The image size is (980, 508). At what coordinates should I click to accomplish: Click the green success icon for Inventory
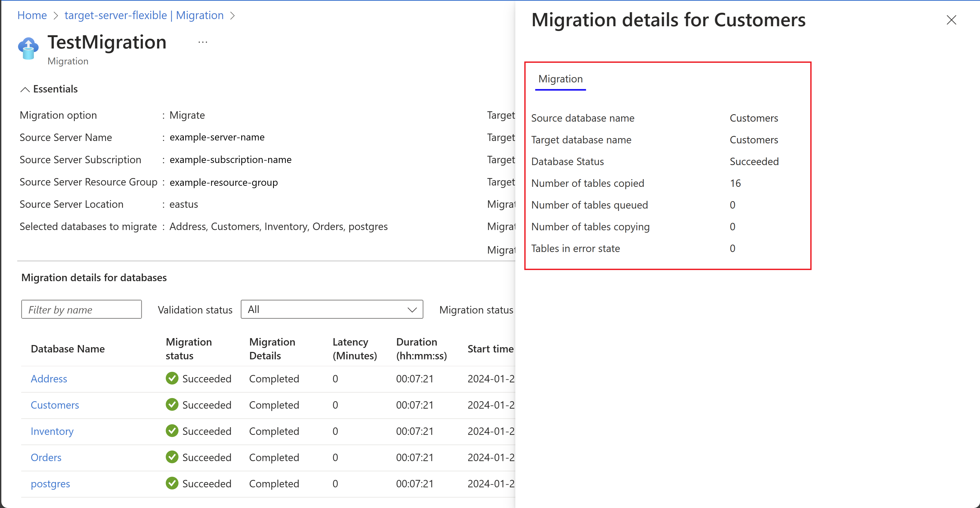pos(172,431)
